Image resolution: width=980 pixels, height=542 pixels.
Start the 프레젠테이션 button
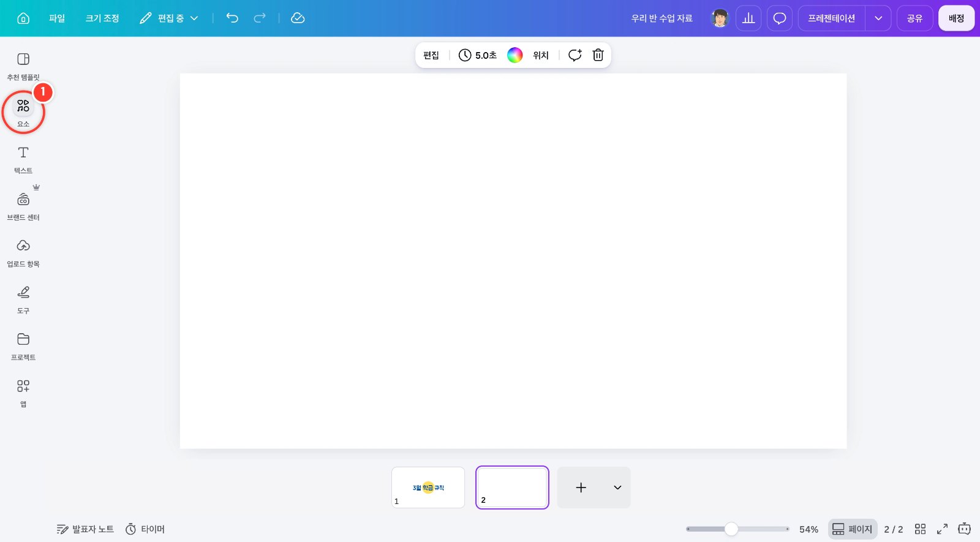(x=832, y=18)
